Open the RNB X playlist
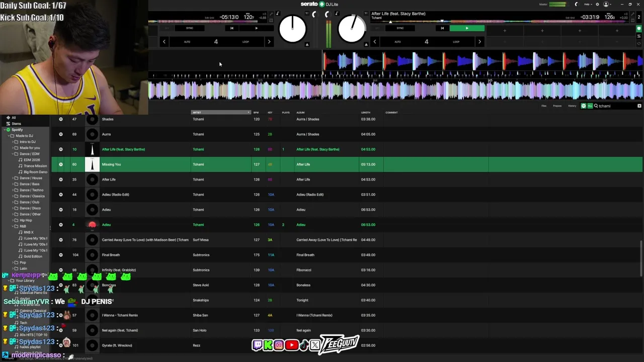The width and height of the screenshot is (644, 362). point(29,232)
